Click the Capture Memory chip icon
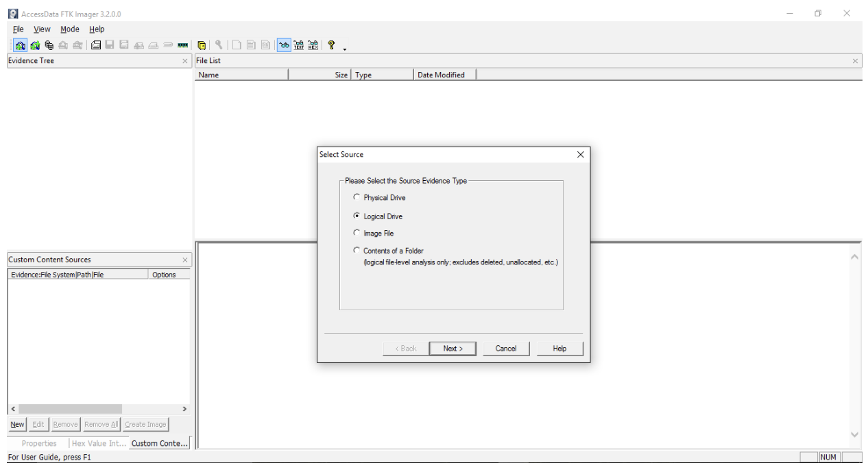 183,45
